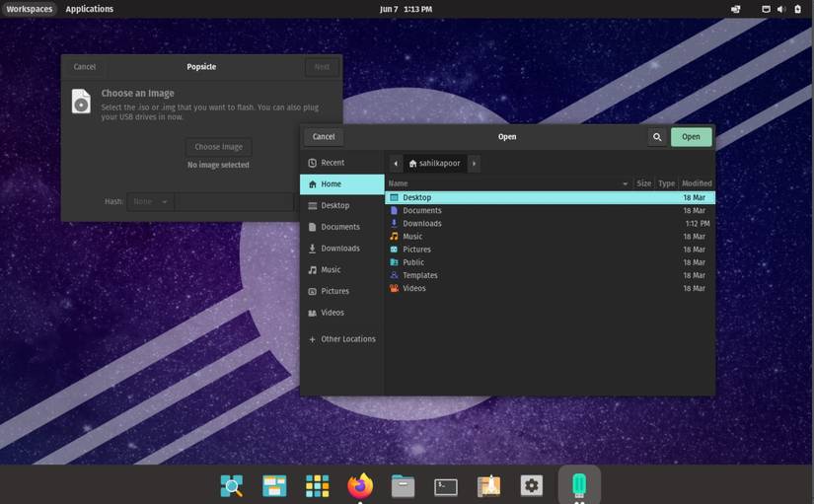Select the Videos folder row in file list
The height and width of the screenshot is (504, 814).
point(550,289)
